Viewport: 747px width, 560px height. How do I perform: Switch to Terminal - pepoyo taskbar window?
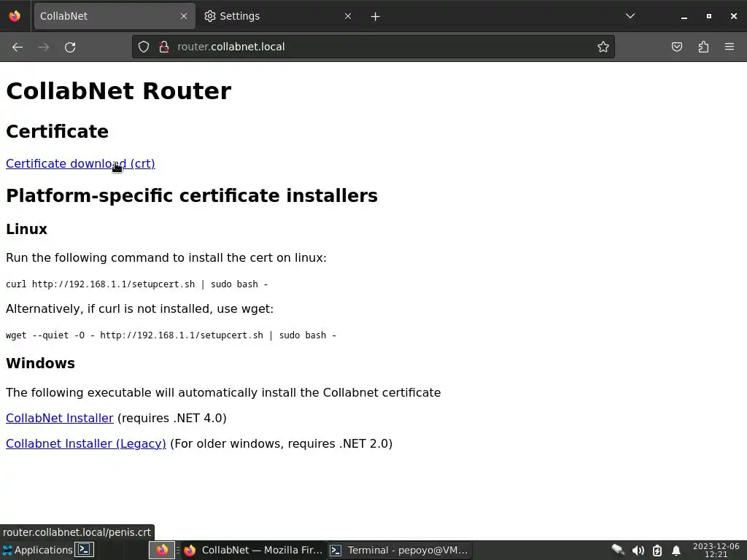[399, 550]
